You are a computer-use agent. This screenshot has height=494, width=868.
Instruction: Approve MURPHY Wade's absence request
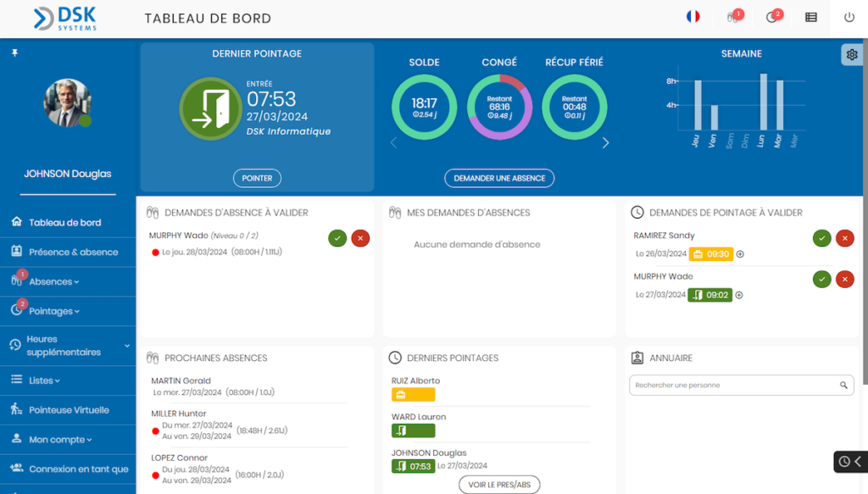pos(337,238)
